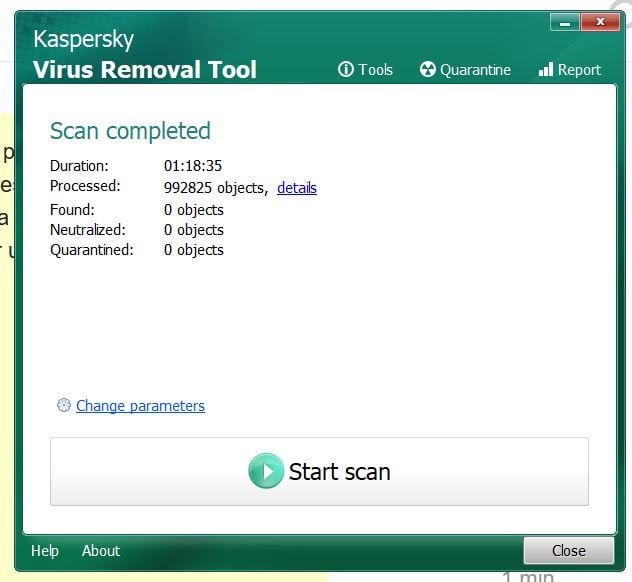Open the processed objects details link
Screen dimensions: 632x582
[x=297, y=188]
